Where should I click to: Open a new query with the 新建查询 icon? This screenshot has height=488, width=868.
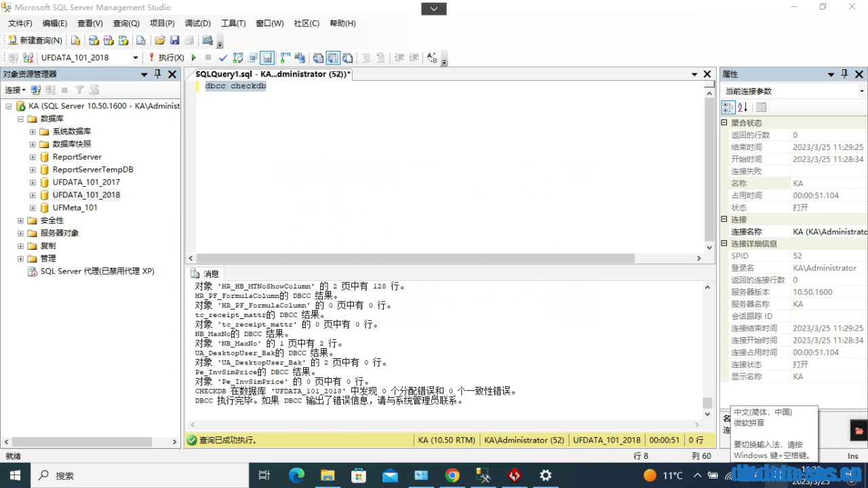point(11,40)
